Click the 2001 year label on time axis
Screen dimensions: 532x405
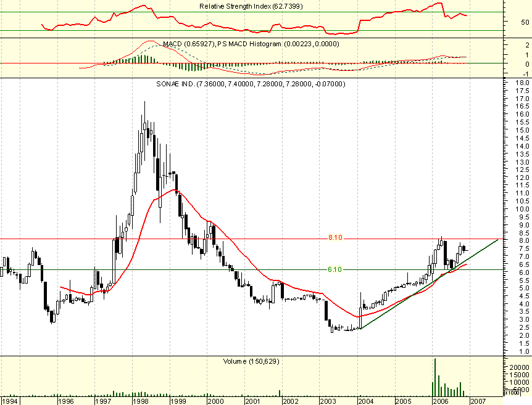pos(253,401)
